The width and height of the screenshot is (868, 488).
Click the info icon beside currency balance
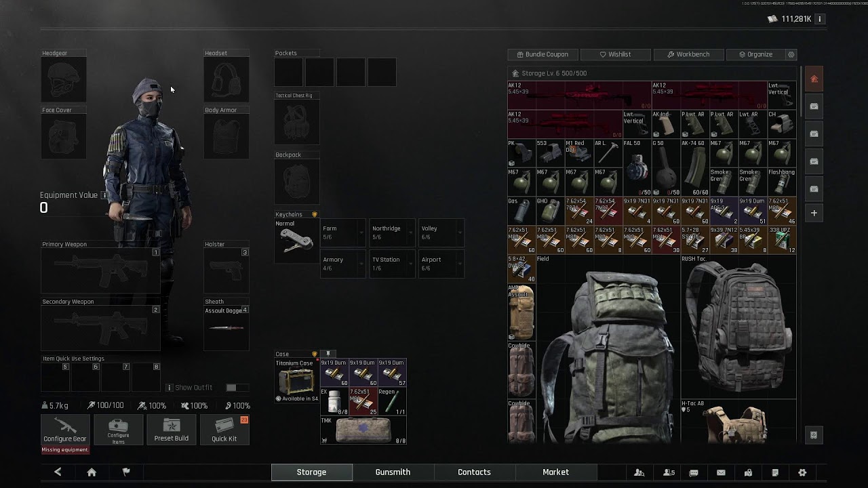pos(820,19)
